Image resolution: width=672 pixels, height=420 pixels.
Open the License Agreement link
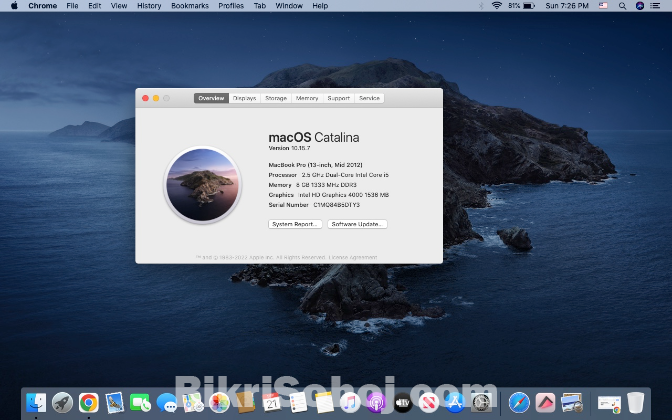[353, 258]
